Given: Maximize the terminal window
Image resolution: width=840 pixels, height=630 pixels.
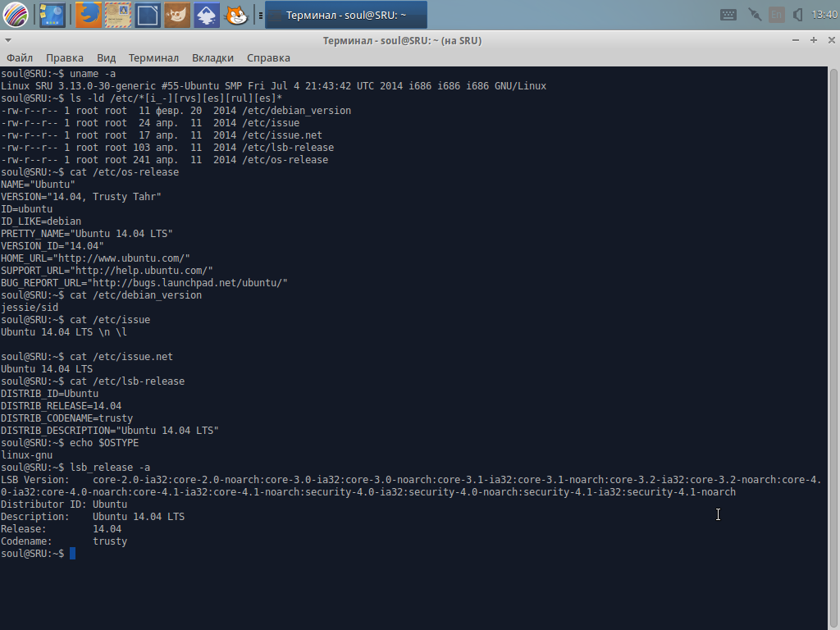Looking at the screenshot, I should pos(814,40).
